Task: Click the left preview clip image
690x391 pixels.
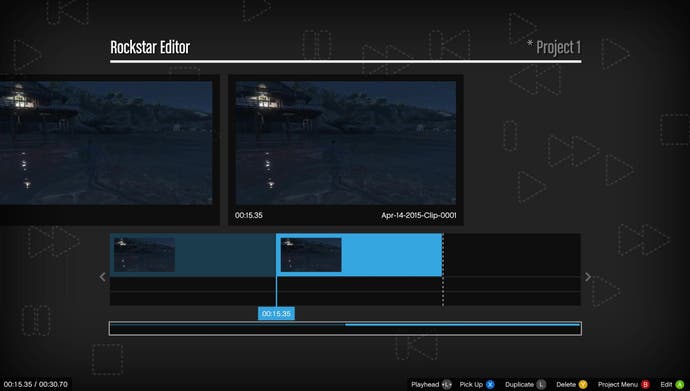Action: click(x=106, y=143)
